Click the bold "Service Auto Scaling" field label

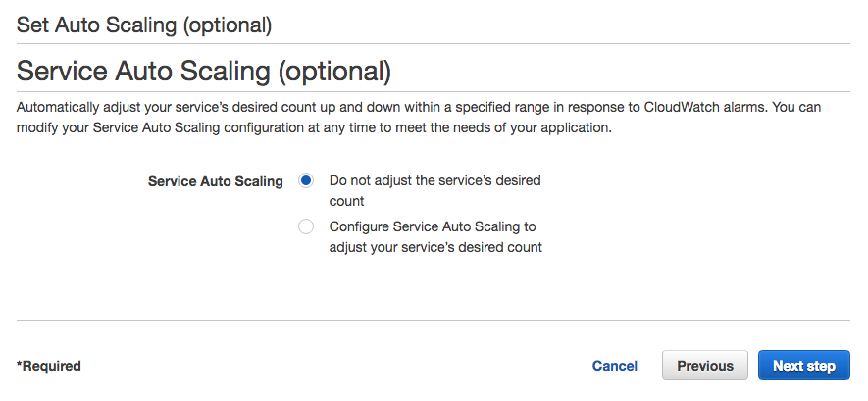tap(215, 181)
